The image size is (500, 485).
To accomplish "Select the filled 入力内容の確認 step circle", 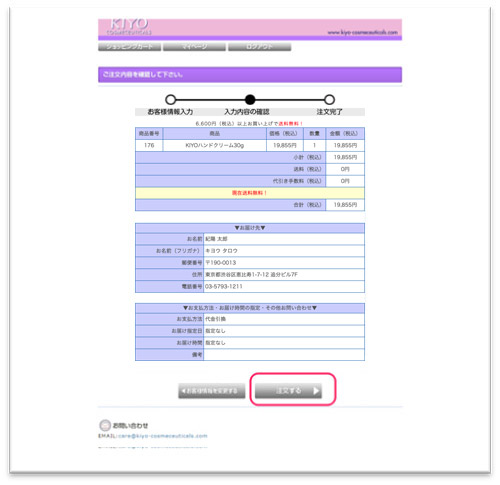I will [x=250, y=99].
